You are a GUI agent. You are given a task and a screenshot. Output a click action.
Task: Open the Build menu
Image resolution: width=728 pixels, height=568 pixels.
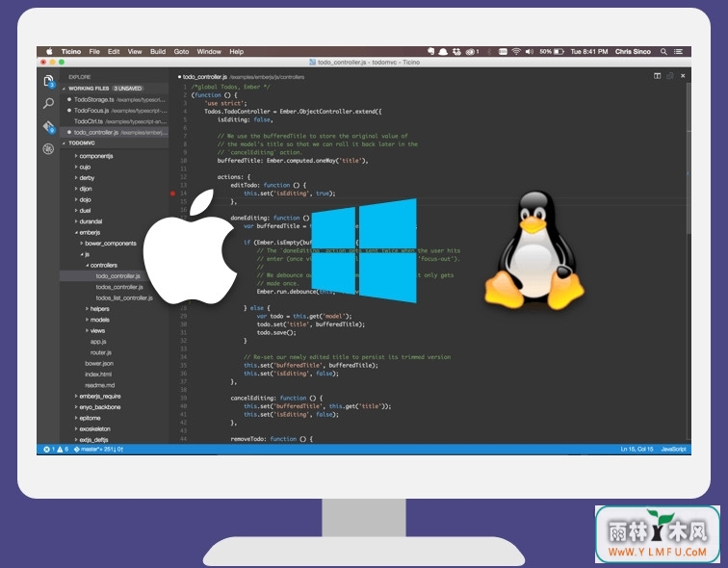coord(158,52)
